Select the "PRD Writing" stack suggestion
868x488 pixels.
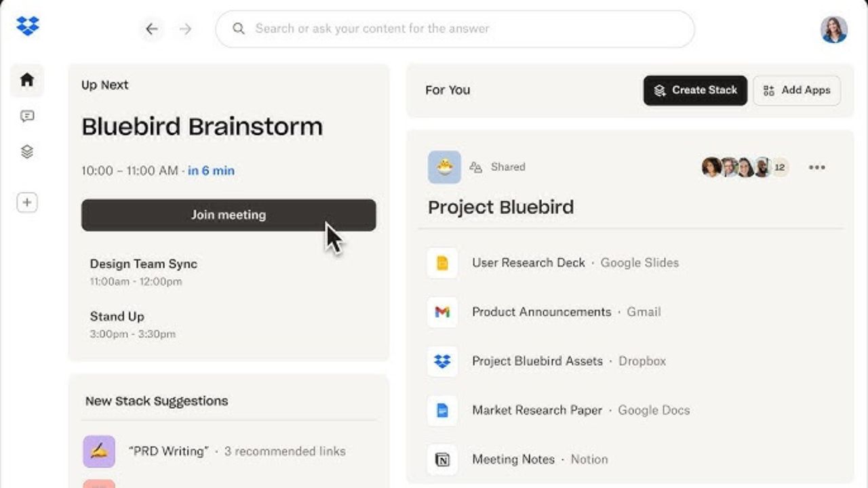pos(169,451)
